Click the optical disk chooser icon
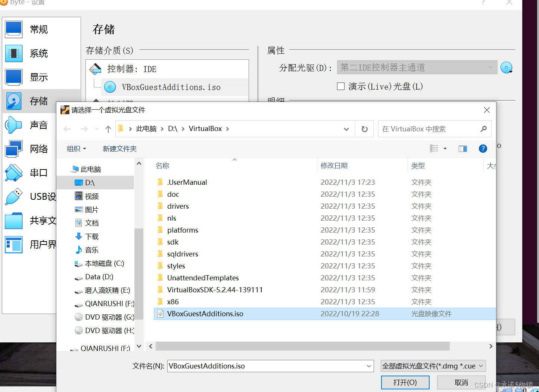Screen dimensions: 539x392 coord(507,68)
